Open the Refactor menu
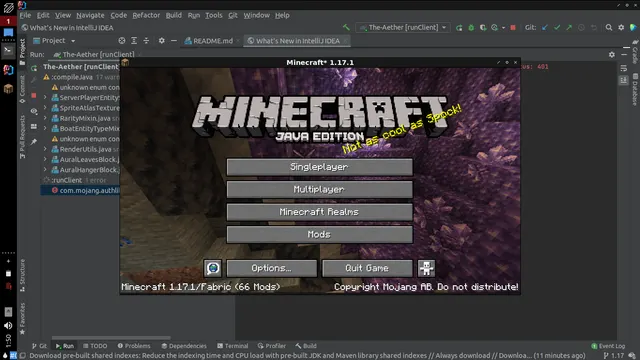Screen dimensions: 640x360 click(x=146, y=15)
